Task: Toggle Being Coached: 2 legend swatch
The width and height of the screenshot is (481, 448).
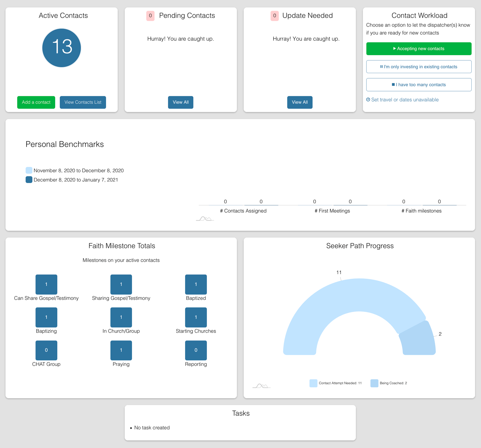Action: [x=374, y=383]
